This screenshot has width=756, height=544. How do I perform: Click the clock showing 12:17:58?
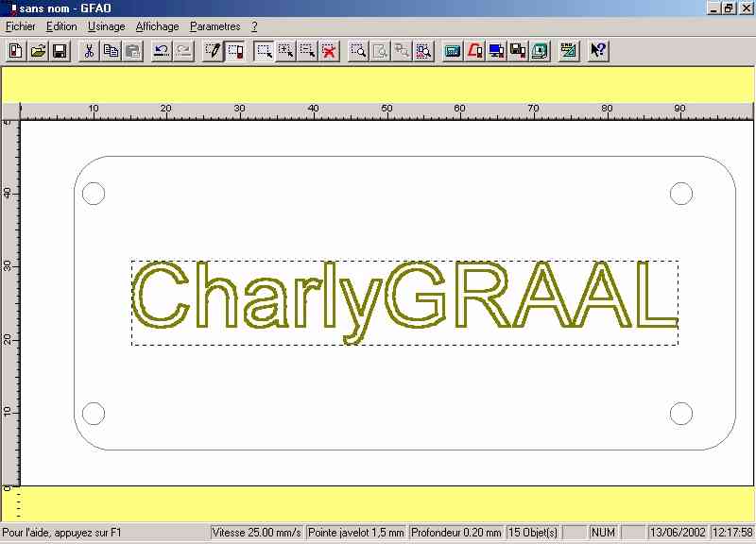(x=732, y=533)
